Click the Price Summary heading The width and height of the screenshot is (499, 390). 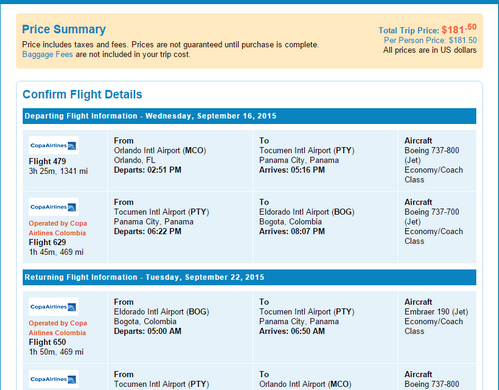(64, 29)
